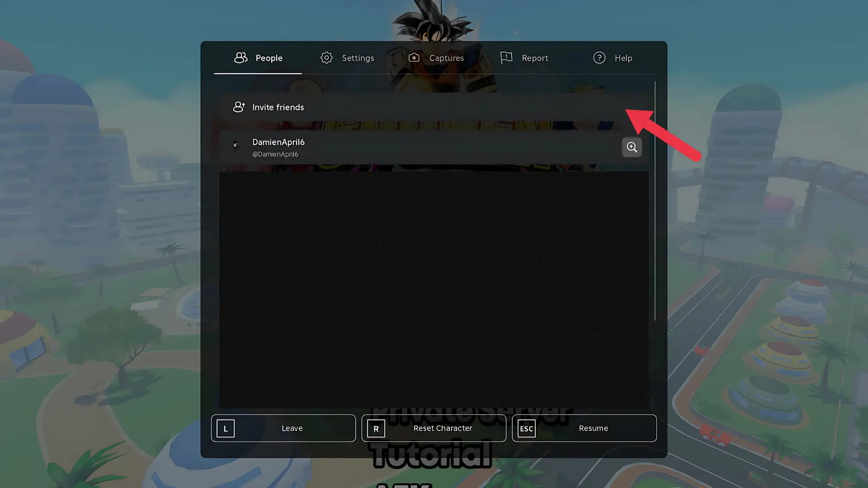Click the Settings gear icon
868x488 pixels.
point(327,58)
